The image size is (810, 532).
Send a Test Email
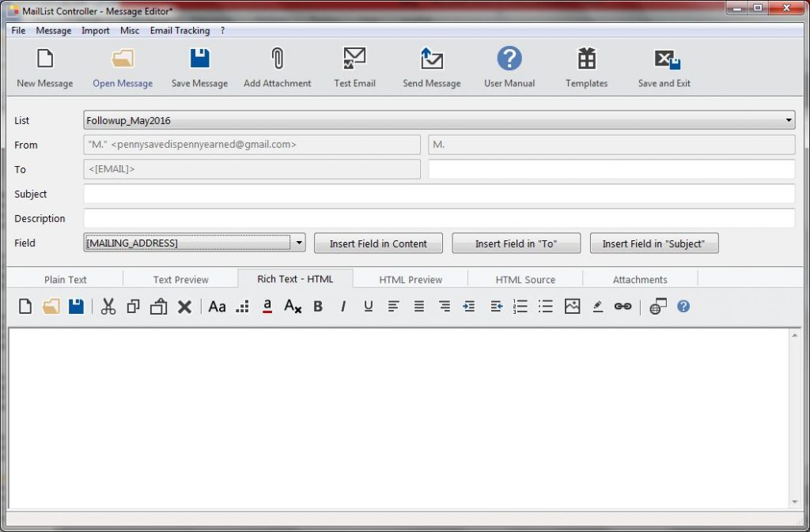[354, 65]
